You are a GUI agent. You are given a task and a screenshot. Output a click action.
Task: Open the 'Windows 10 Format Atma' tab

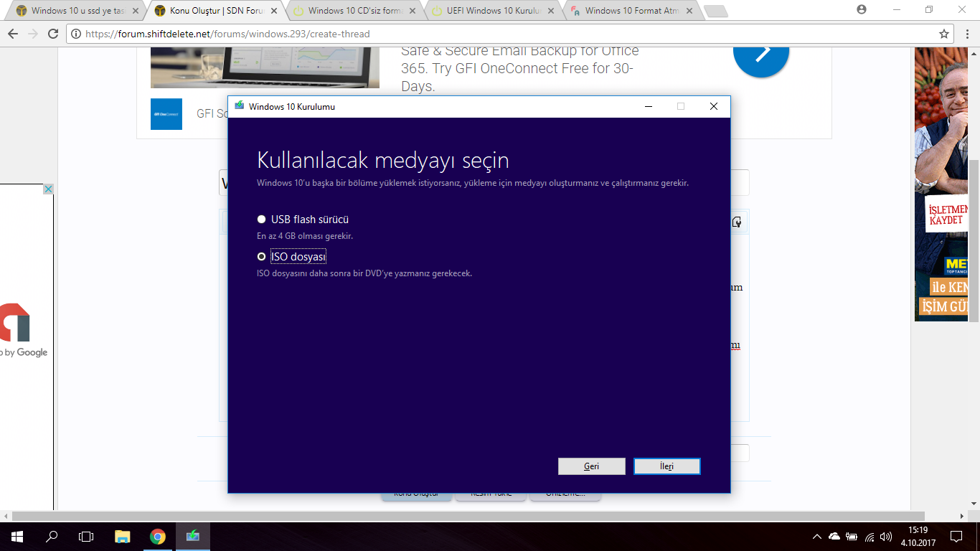(x=631, y=11)
